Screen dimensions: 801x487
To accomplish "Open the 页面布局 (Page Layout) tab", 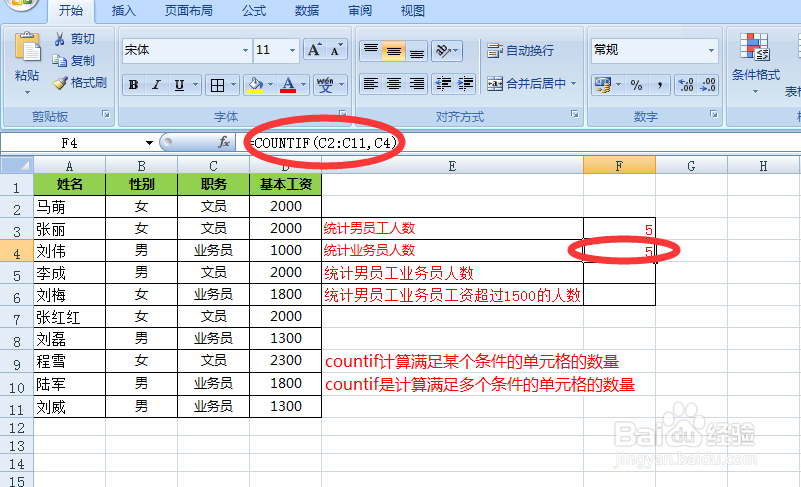I will coord(189,11).
